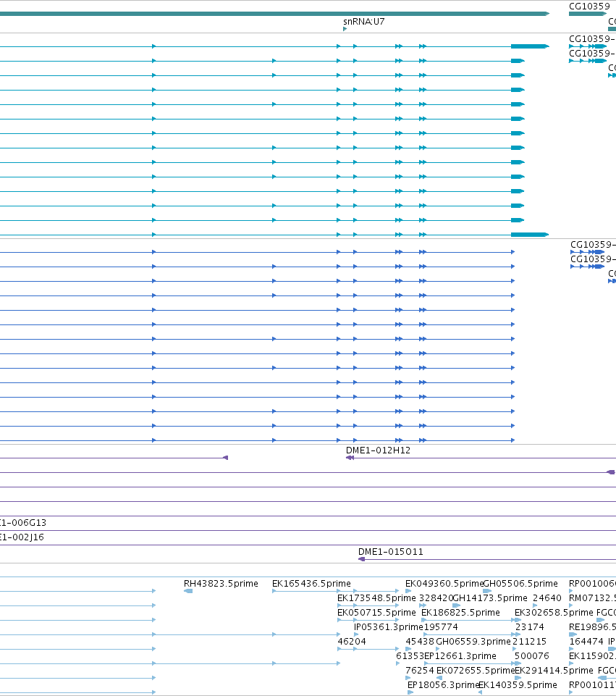Select the EK115902 EST label
The height and width of the screenshot is (696, 616).
tap(592, 656)
